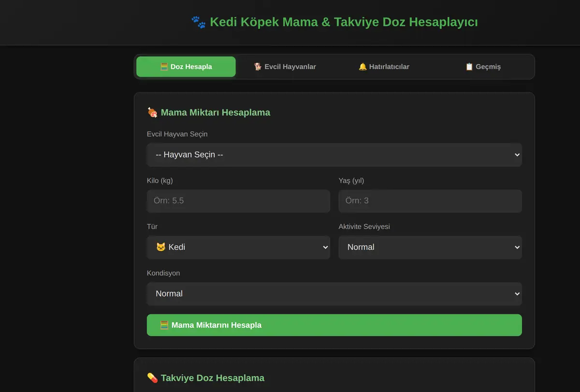Focus the Kilo (kg) input field
The height and width of the screenshot is (392, 580).
point(238,201)
